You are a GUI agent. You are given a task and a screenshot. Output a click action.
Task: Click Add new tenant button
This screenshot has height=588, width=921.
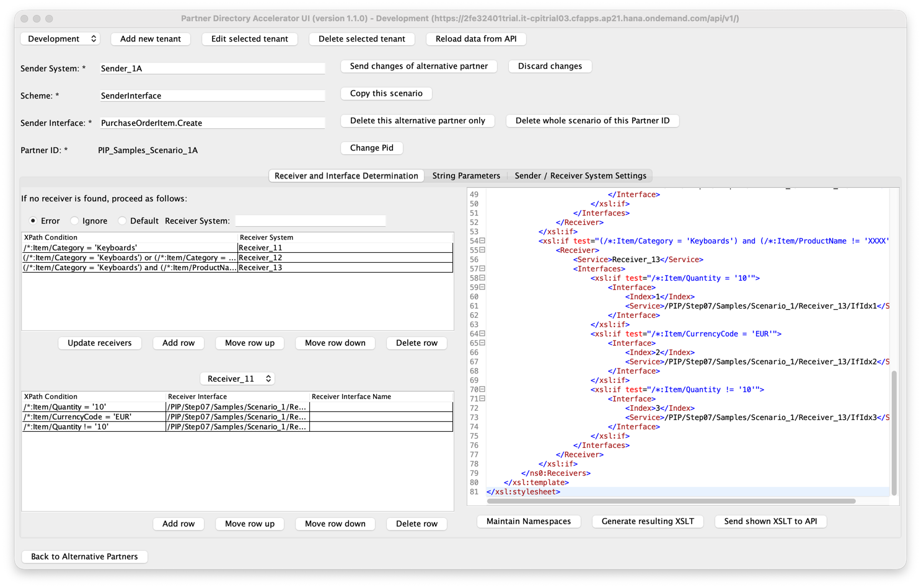tap(151, 38)
